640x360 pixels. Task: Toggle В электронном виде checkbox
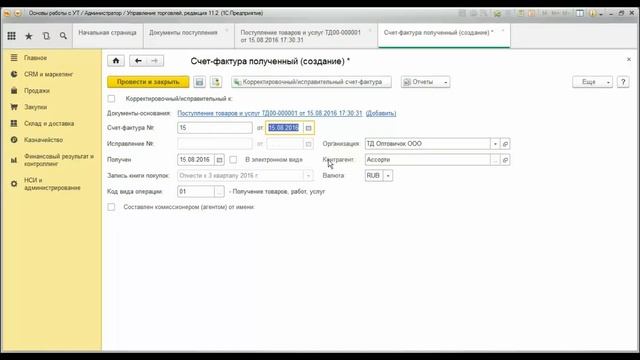[233, 160]
